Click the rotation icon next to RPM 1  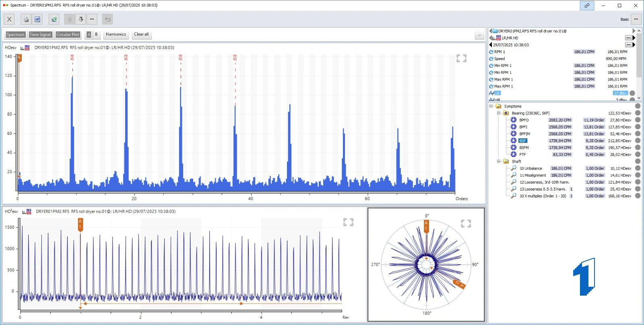click(x=491, y=52)
